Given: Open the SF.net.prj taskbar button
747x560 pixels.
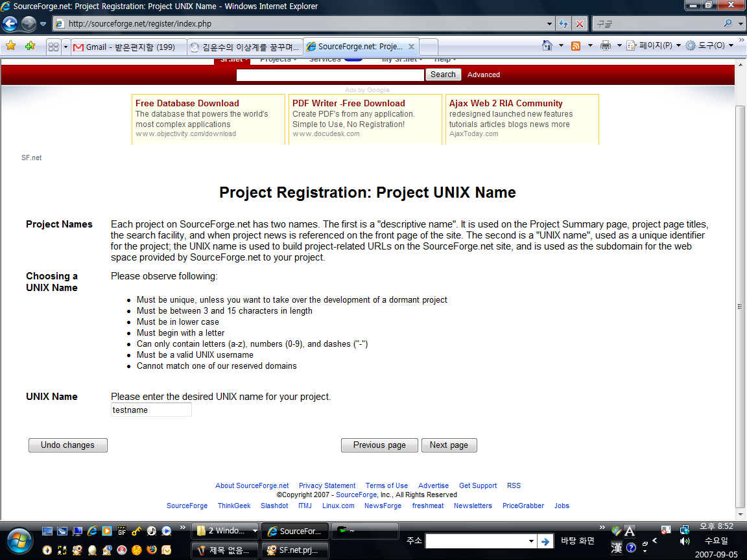Looking at the screenshot, I should pyautogui.click(x=295, y=550).
